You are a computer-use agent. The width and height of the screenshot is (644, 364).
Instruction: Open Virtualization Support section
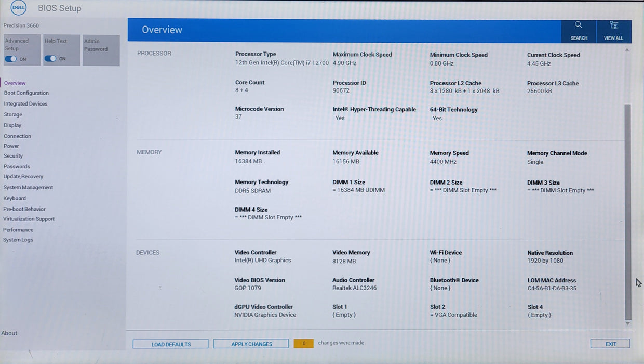29,219
